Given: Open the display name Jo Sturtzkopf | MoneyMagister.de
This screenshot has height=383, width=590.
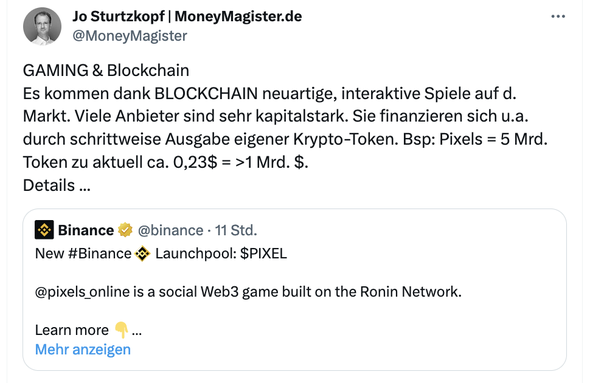Looking at the screenshot, I should tap(187, 16).
